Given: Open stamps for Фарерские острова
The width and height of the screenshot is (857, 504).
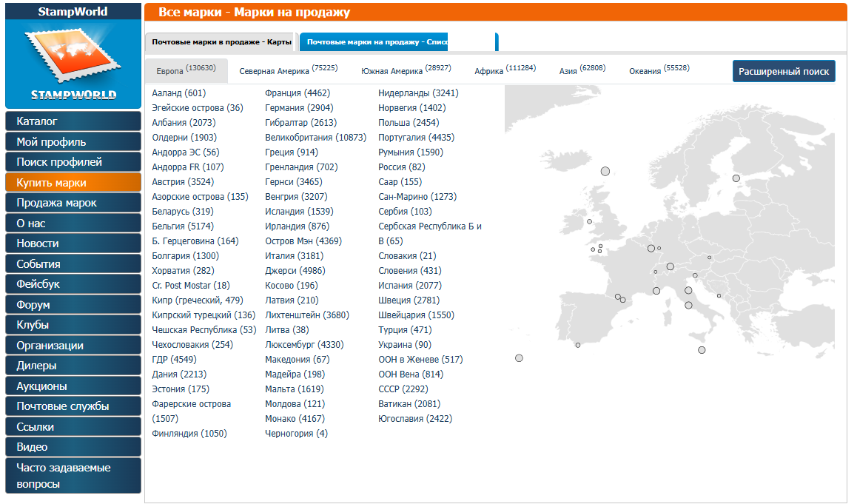Looking at the screenshot, I should 191,411.
